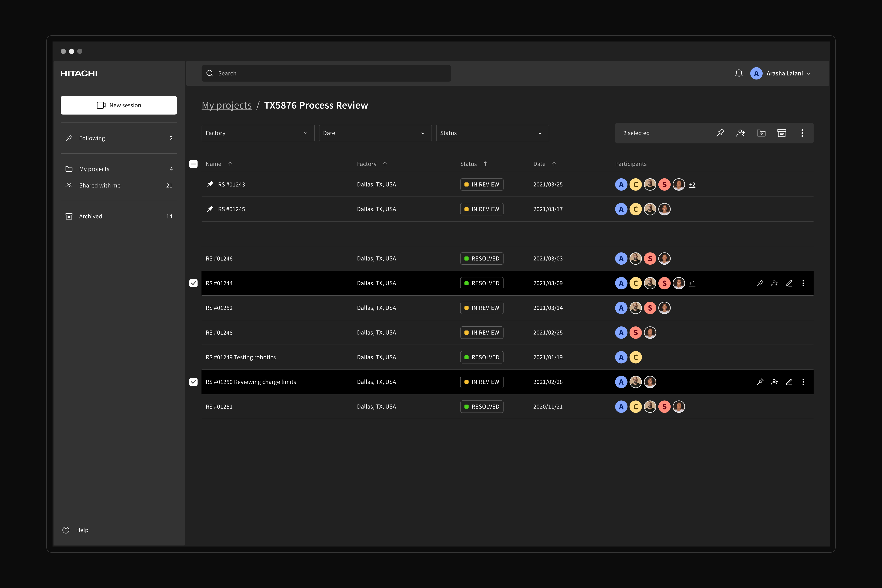Edit the RS #01244 session
Viewport: 882px width, 588px height.
(x=789, y=283)
